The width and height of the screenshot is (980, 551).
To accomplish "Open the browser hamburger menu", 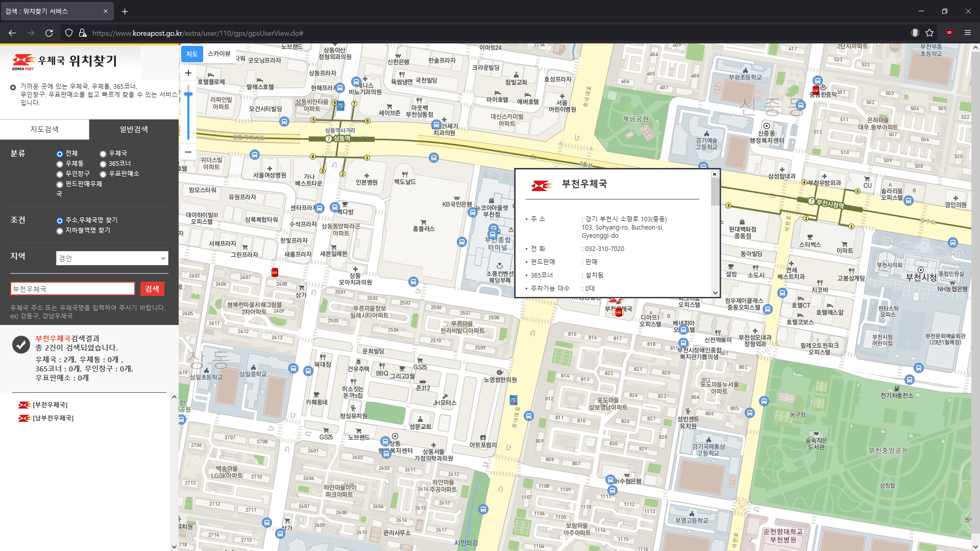I will 967,33.
